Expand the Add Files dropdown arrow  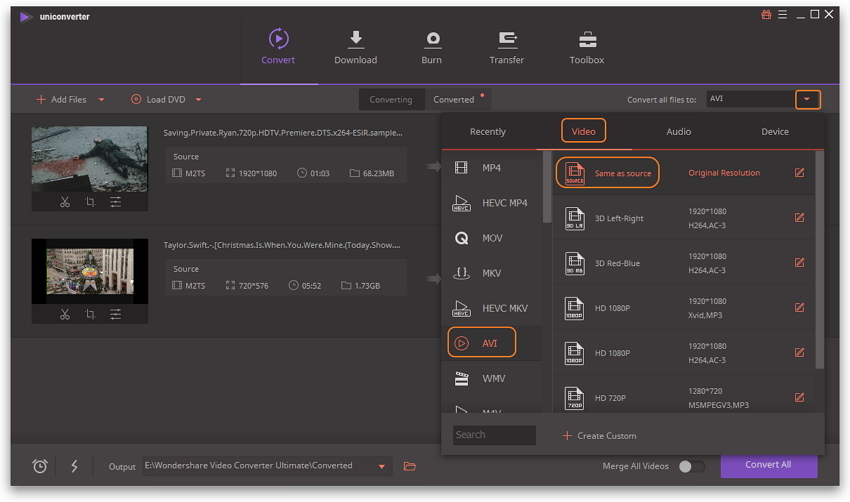click(x=101, y=100)
